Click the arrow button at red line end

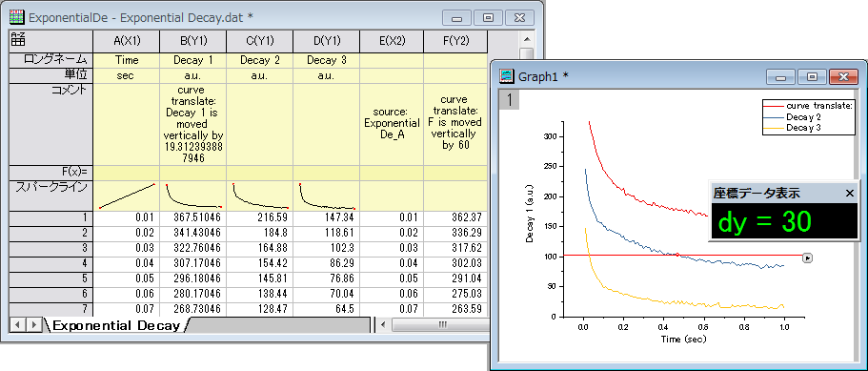[808, 258]
